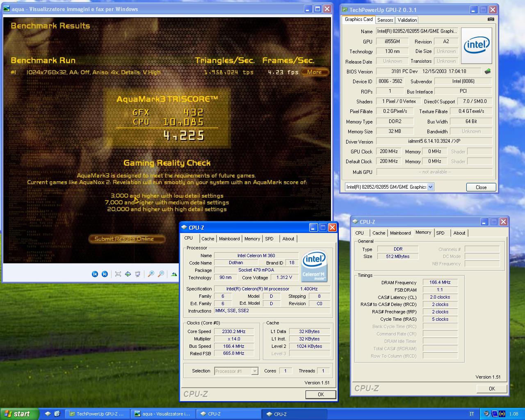Open About tab in CPU-Z processor window
Screen dimensions: 525x420
point(288,239)
